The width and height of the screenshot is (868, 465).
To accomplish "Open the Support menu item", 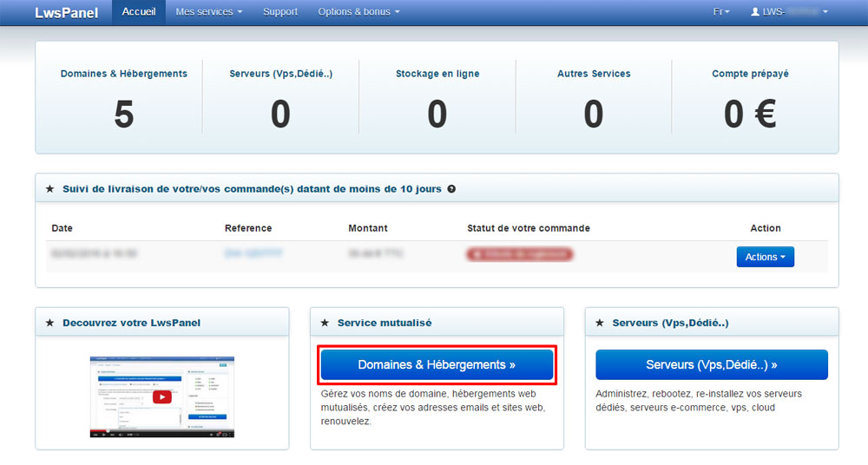I will point(280,12).
